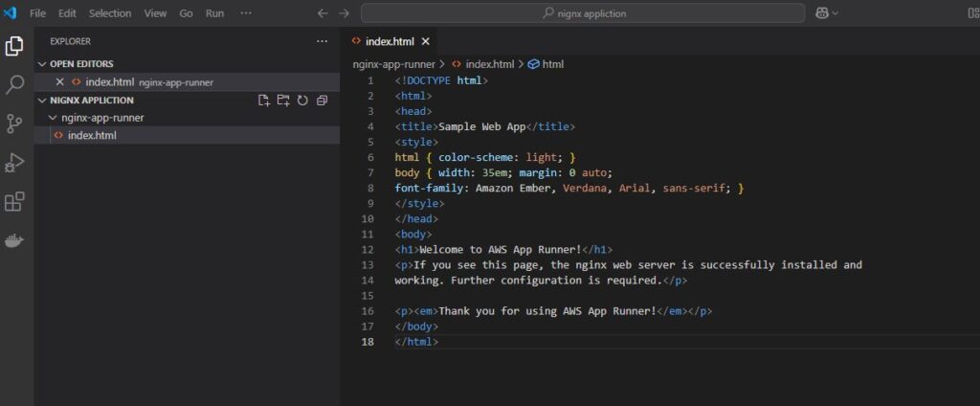Open the Explorer view in activity bar
980x406 pixels.
click(14, 46)
